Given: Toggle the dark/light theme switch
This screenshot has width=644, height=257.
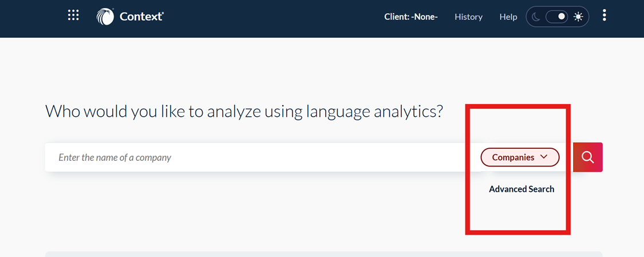Looking at the screenshot, I should coord(556,17).
